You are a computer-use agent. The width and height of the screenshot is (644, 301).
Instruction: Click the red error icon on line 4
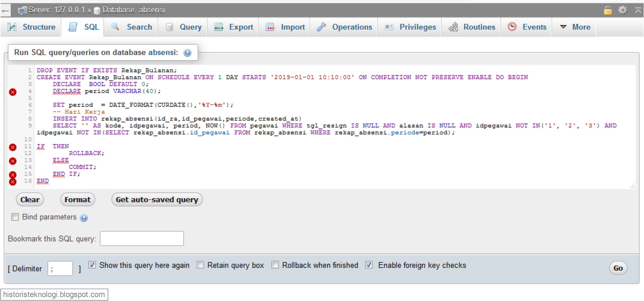click(x=12, y=92)
